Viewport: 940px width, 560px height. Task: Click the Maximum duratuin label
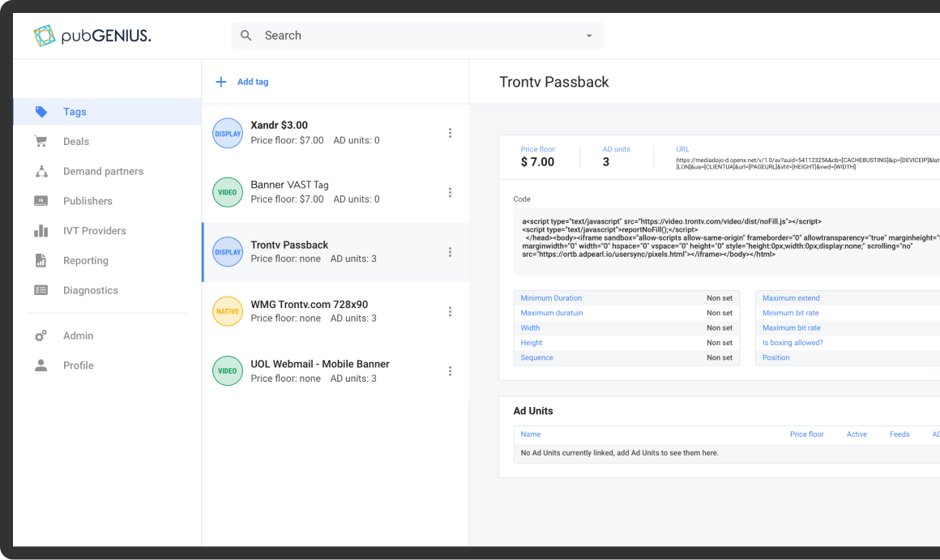552,313
